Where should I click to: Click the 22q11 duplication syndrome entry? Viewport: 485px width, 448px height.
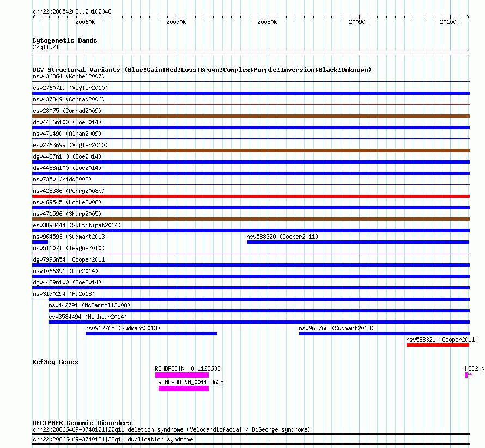point(113,439)
